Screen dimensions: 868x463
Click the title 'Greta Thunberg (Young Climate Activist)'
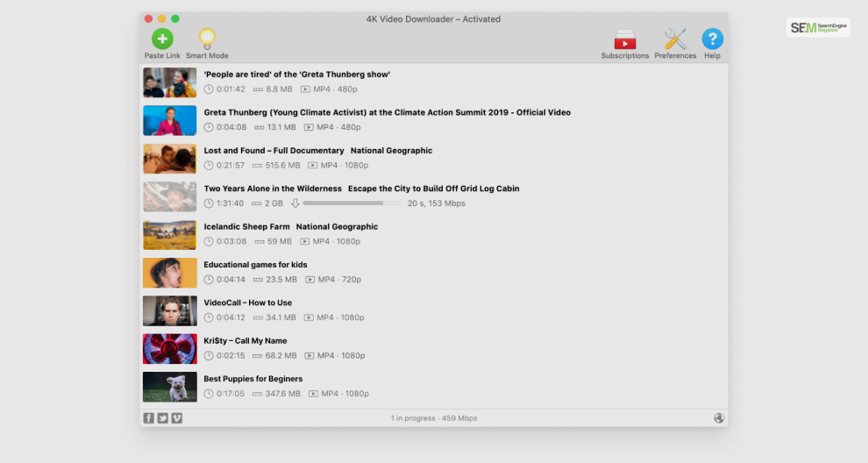(x=285, y=112)
